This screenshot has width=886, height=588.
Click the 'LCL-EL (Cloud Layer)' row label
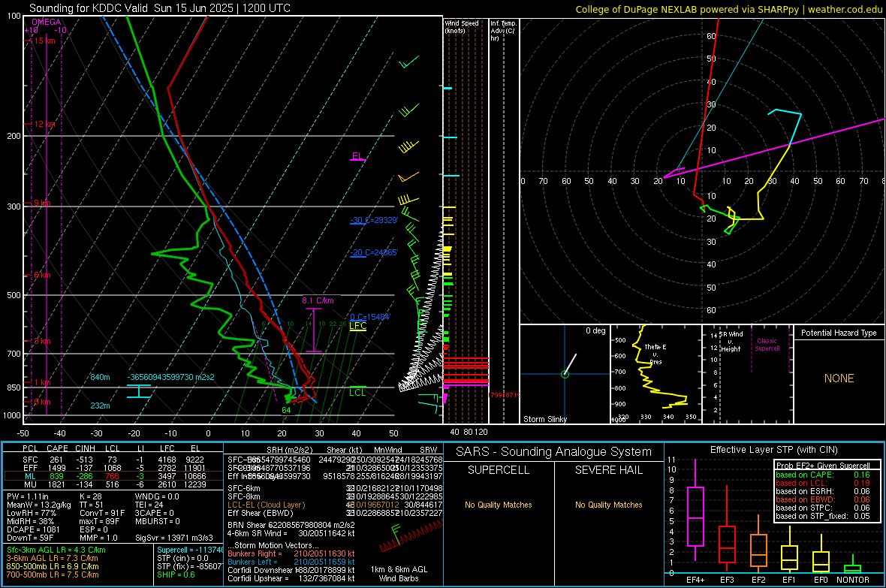point(266,505)
